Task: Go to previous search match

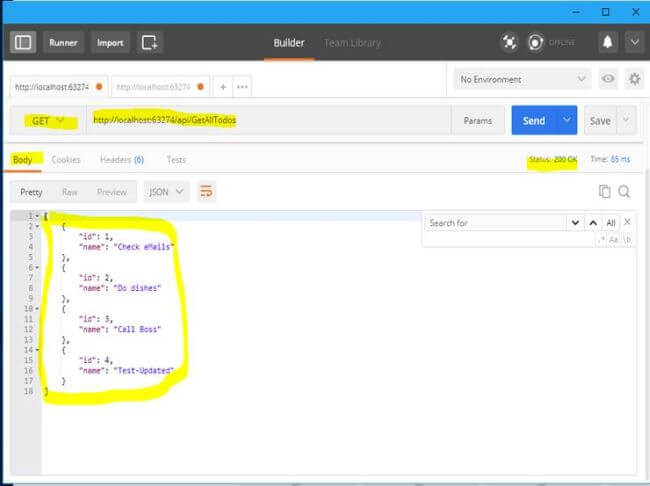Action: pyautogui.click(x=593, y=223)
